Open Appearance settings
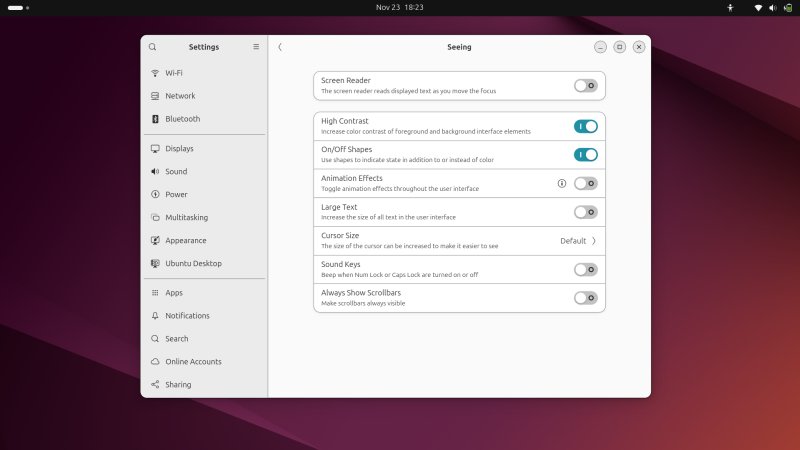The width and height of the screenshot is (800, 450). 205,240
